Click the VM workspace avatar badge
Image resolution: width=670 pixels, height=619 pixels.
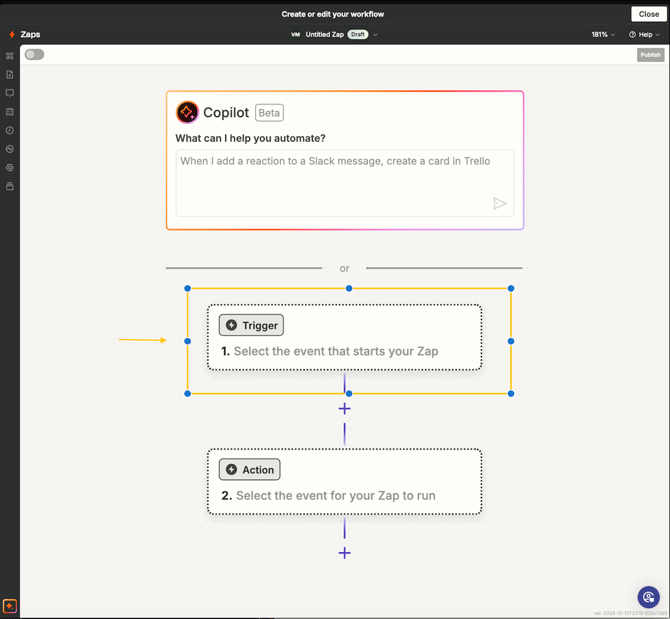pyautogui.click(x=295, y=35)
